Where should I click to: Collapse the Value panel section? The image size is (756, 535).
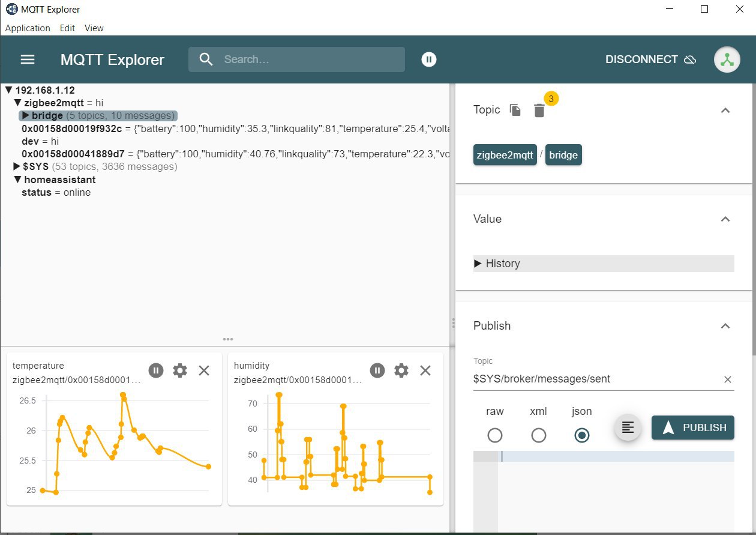[x=725, y=219]
